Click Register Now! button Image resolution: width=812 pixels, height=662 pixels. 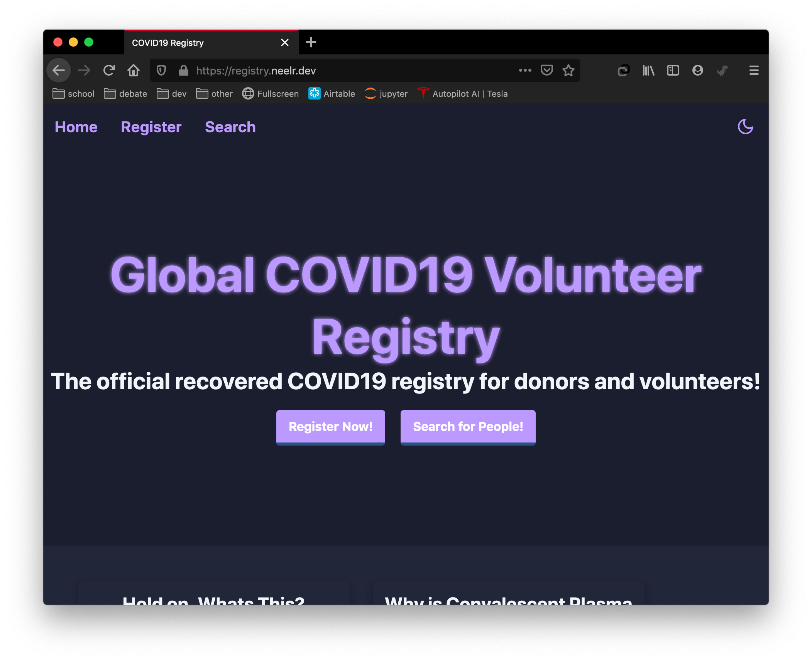pyautogui.click(x=330, y=427)
